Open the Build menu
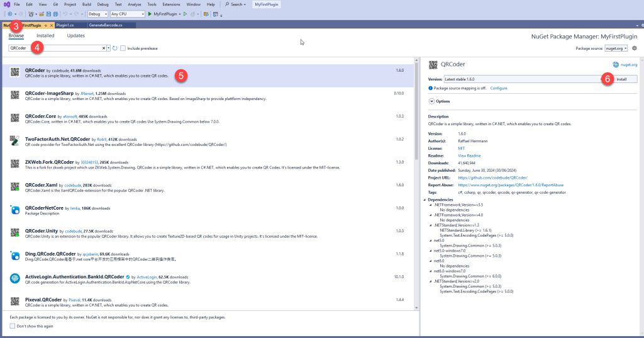 tap(87, 4)
